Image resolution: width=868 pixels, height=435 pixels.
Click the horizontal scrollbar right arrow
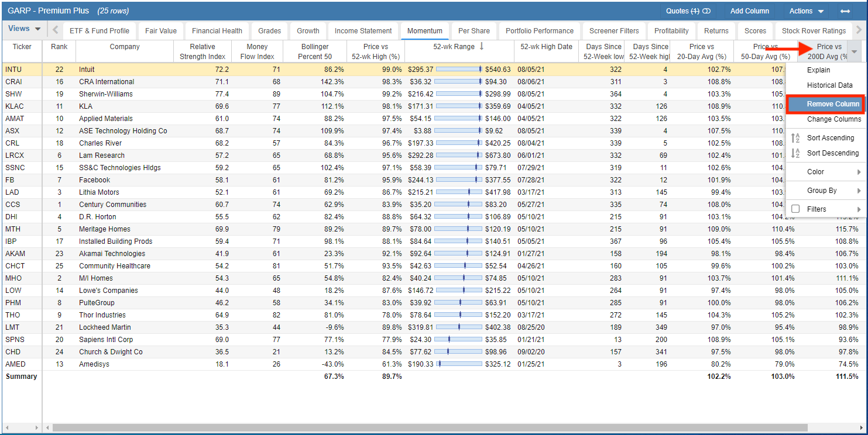click(862, 428)
